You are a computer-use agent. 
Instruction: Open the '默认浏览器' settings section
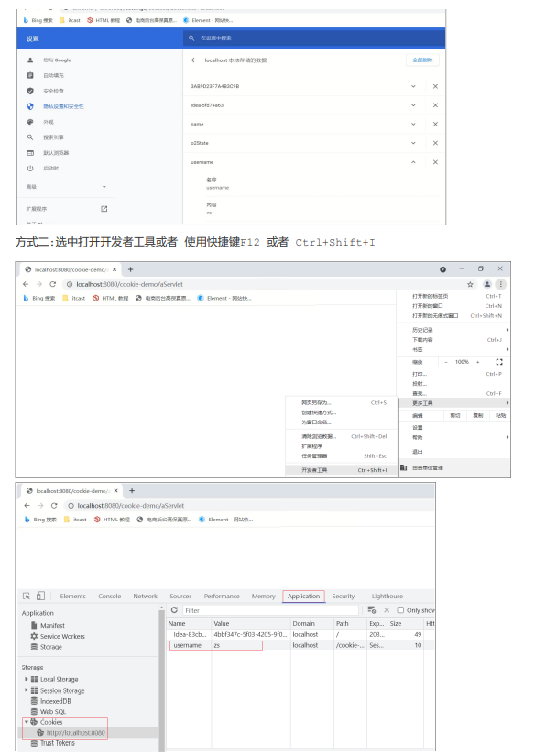(56, 153)
